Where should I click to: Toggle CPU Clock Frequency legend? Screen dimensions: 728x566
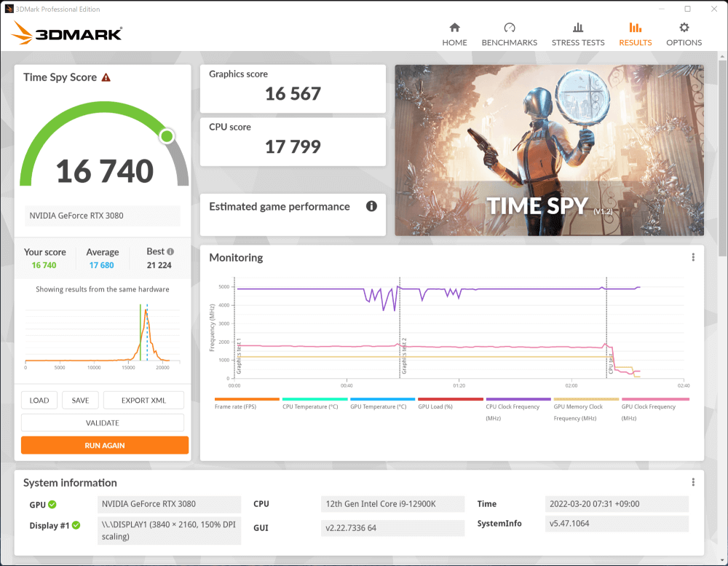pos(518,409)
